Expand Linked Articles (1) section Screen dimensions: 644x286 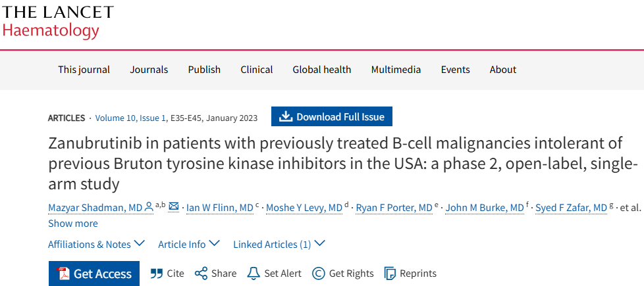pyautogui.click(x=279, y=244)
